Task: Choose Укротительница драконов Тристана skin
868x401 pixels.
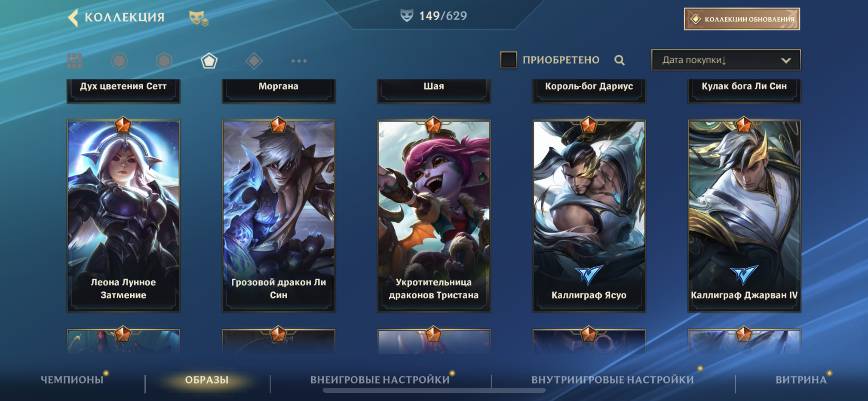Action: click(434, 216)
